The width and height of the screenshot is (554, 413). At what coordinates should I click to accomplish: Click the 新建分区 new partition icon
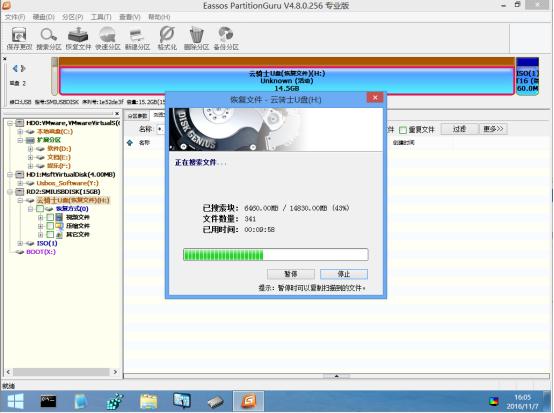[137, 36]
